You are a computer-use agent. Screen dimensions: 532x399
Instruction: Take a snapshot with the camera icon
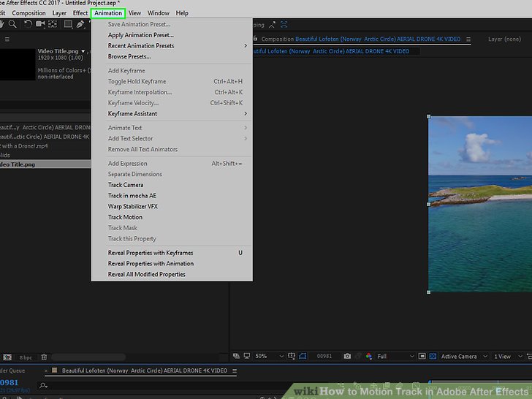tap(347, 357)
